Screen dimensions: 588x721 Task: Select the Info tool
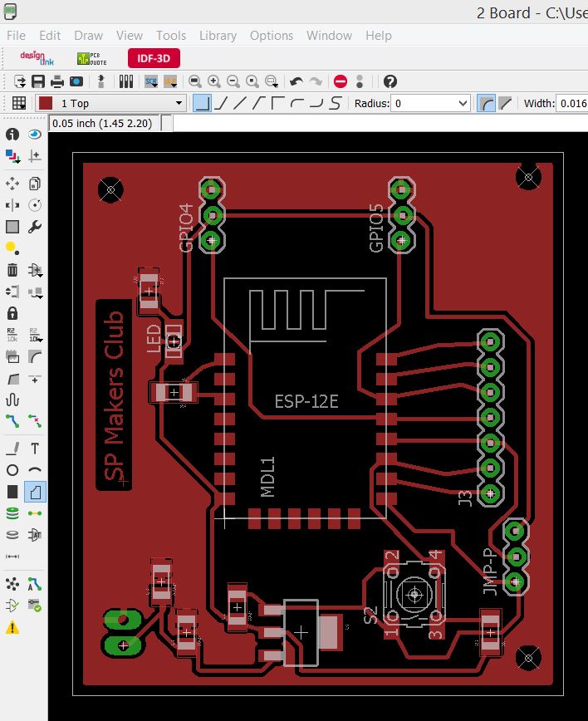(x=12, y=134)
